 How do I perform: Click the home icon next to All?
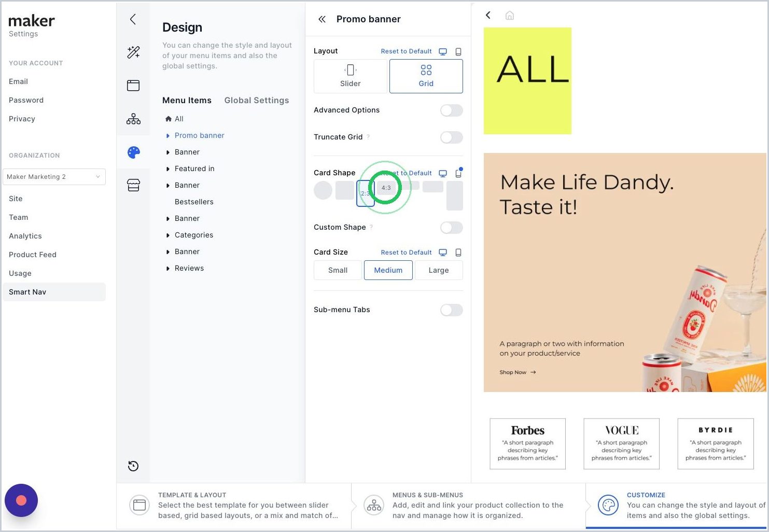(x=169, y=119)
